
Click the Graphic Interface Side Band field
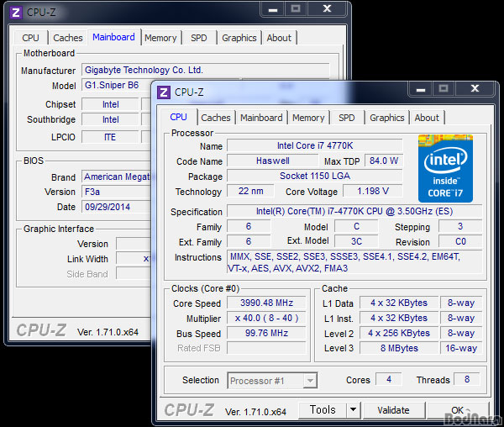coord(134,274)
